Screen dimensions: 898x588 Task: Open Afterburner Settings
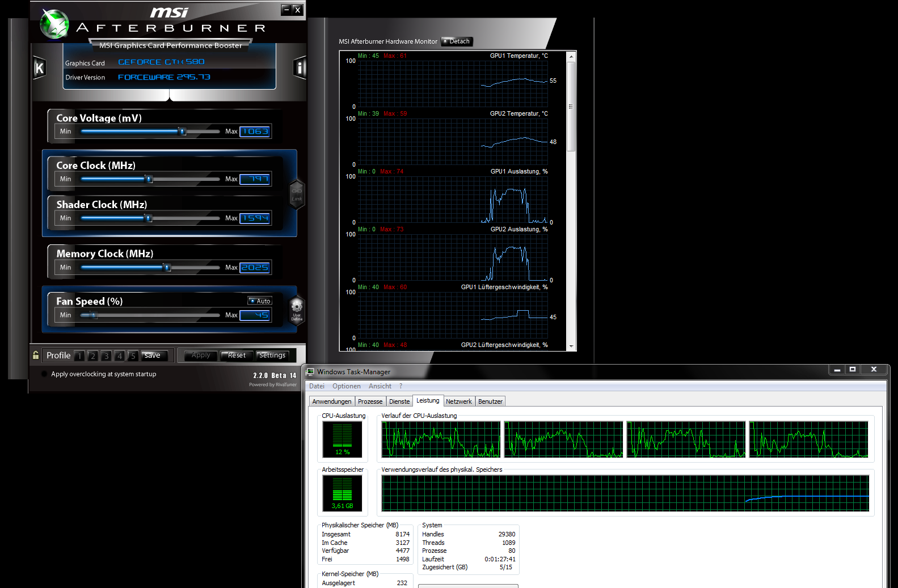(x=272, y=356)
